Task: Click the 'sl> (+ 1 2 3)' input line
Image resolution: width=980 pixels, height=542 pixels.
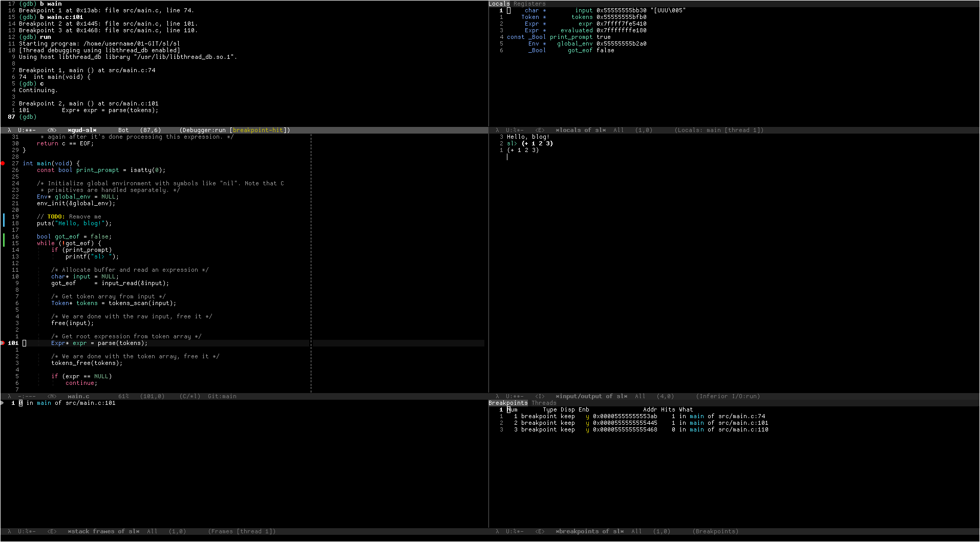Action: [x=530, y=143]
